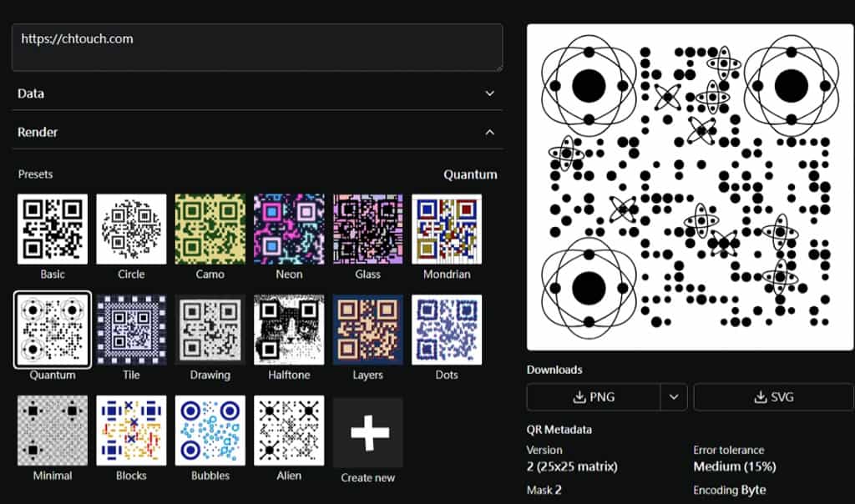Download the QR code as SVG
This screenshot has height=504, width=855.
point(773,397)
